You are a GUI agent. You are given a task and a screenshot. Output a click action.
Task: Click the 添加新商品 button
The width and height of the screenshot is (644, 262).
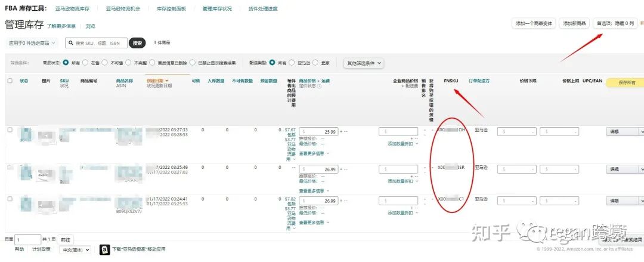574,23
